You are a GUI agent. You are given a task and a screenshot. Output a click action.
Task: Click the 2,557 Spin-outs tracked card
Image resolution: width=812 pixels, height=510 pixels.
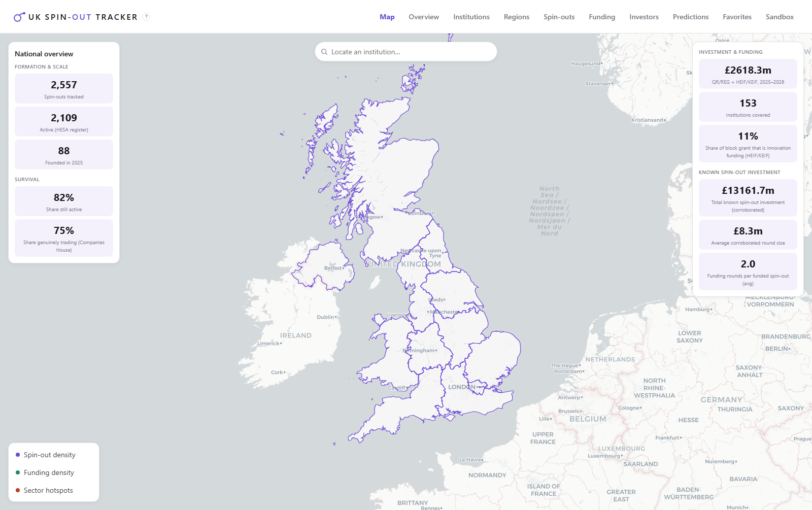click(64, 89)
